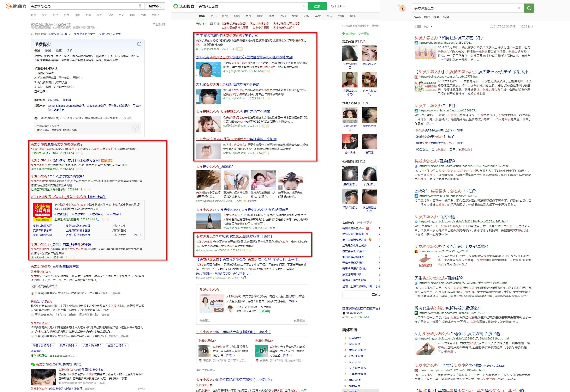The image size is (570, 392).
Task: Click the green magnifier search button
Action: pyautogui.click(x=529, y=8)
